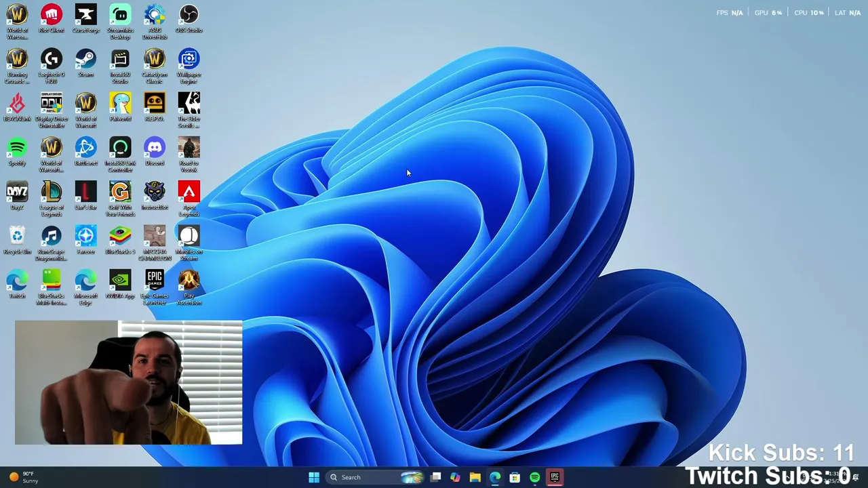868x488 pixels.
Task: Click the Road to Vostok icon
Action: [189, 155]
